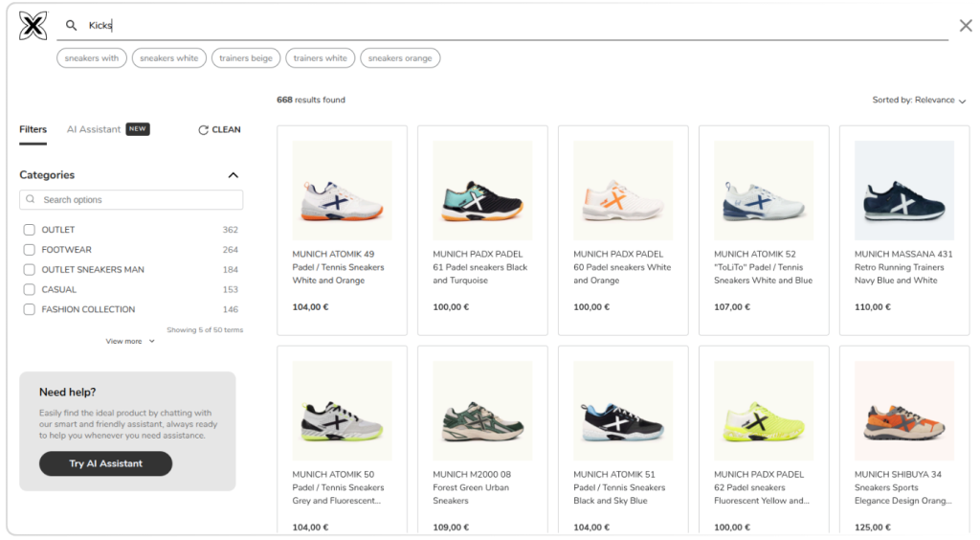
Task: Click the MUNICH PADX PADEL 61 title
Action: click(x=480, y=267)
